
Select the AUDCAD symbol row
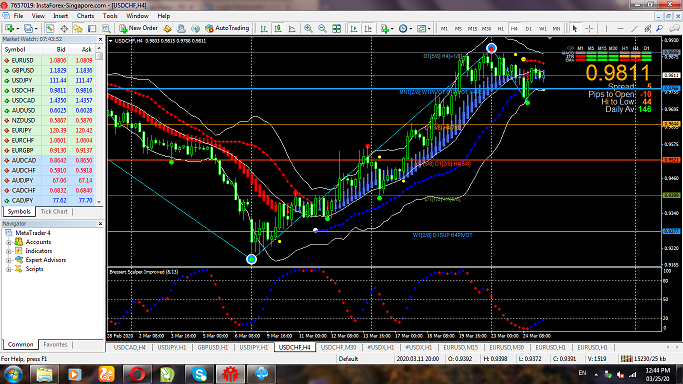click(x=48, y=161)
